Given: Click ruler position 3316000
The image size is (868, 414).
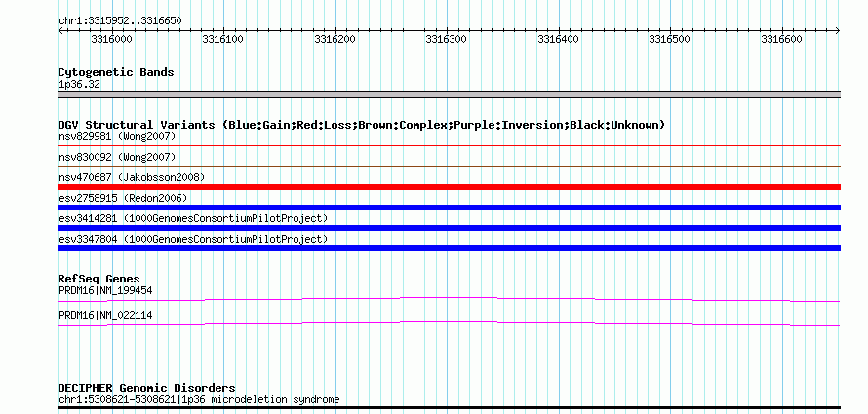Looking at the screenshot, I should point(112,39).
